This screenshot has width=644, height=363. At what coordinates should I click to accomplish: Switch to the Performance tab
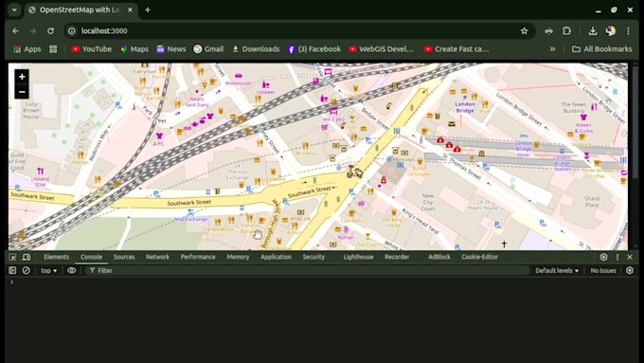click(198, 257)
